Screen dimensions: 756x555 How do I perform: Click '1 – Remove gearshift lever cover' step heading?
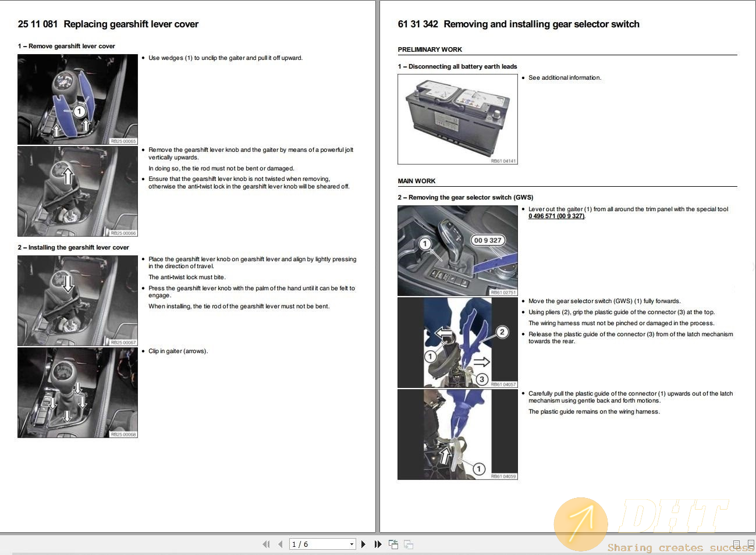coord(66,46)
